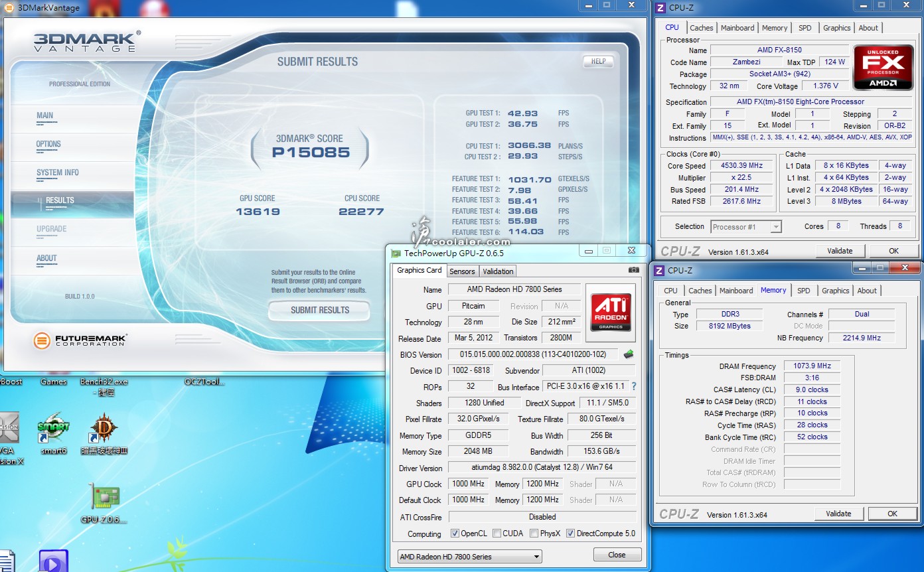Screen dimensions: 924x572
Task: Click OK in the top CPU-Z window
Action: 893,251
